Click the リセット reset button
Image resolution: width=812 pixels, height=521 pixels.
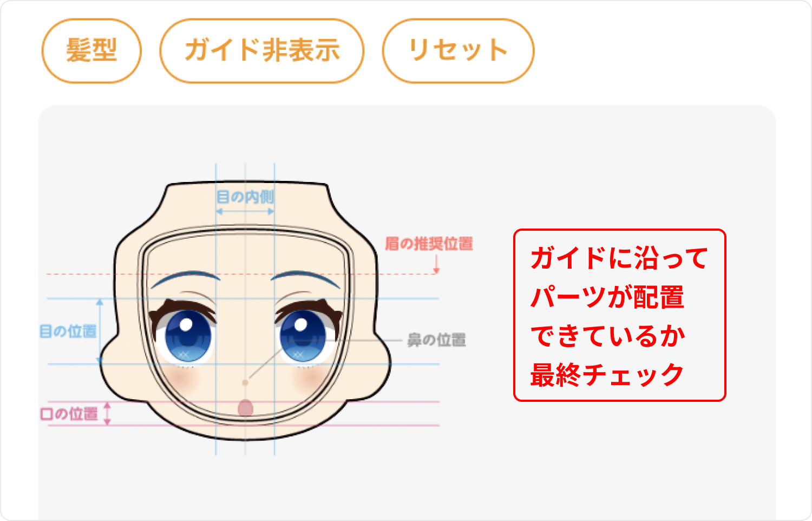[458, 51]
